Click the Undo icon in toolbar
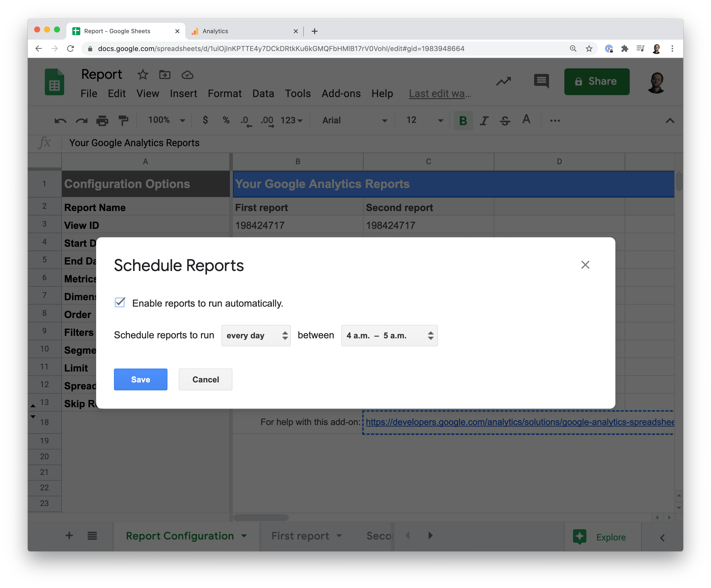 [61, 121]
